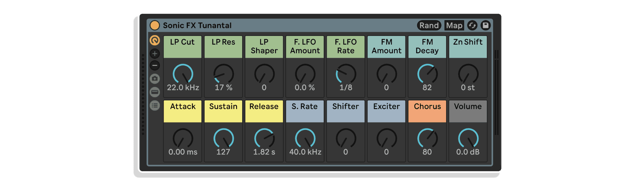Select the blue Exciter macro label
The width and height of the screenshot is (644, 185).
click(386, 111)
